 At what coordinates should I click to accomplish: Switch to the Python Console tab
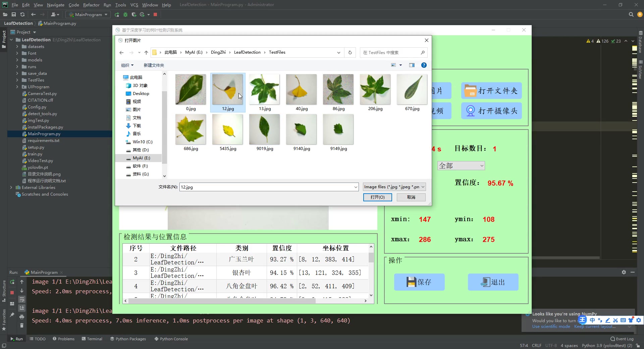[x=173, y=339]
